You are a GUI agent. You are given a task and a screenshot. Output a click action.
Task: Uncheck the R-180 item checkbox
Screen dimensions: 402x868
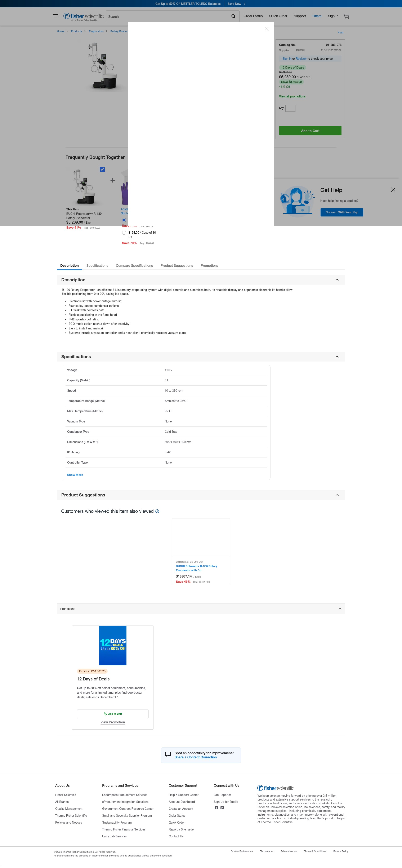coord(102,169)
